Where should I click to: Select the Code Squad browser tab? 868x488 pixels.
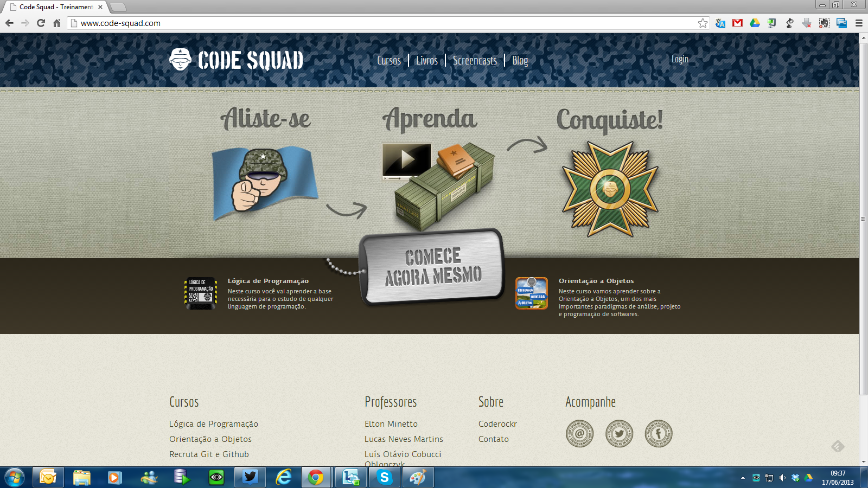click(x=56, y=7)
